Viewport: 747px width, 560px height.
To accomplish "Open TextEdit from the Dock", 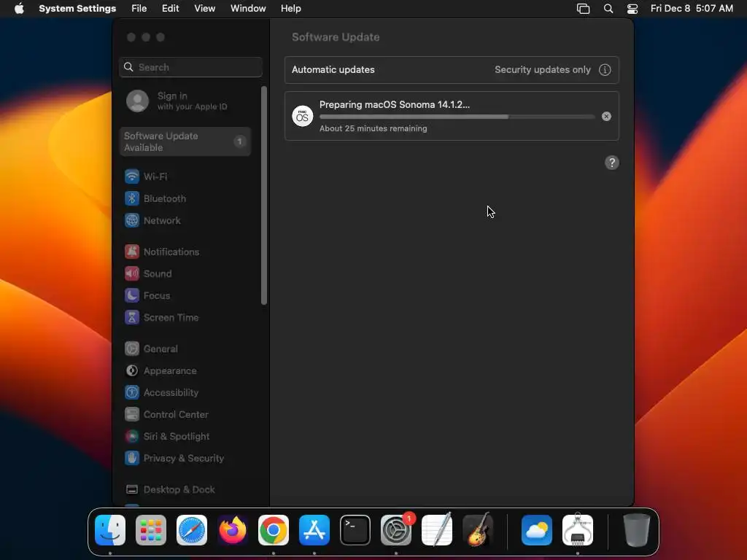I will pos(437,530).
